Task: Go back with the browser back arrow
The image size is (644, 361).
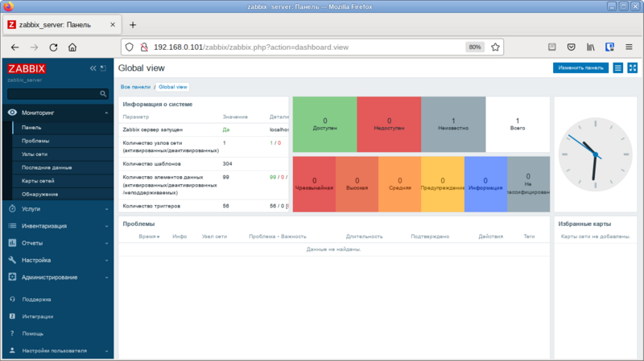Action: click(14, 47)
